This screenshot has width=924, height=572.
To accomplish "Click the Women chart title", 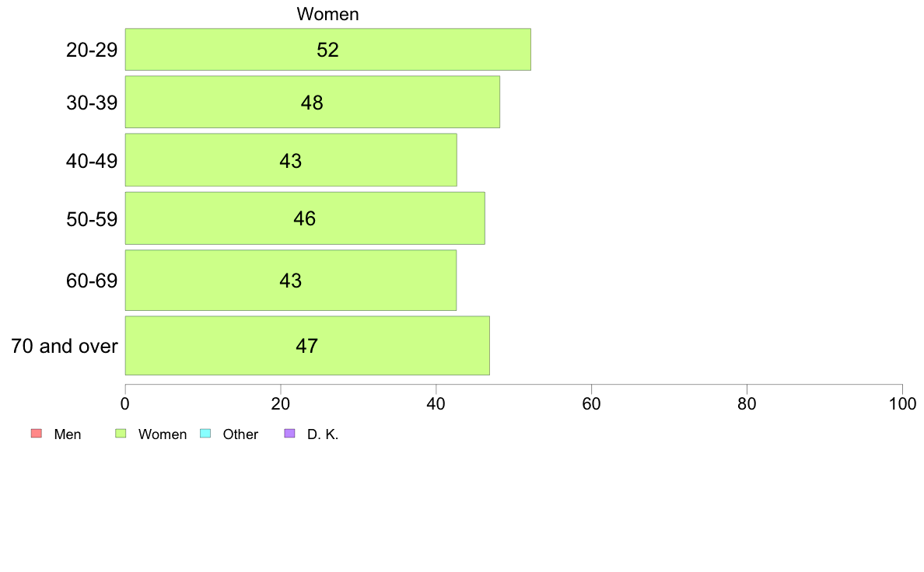I will click(x=327, y=14).
